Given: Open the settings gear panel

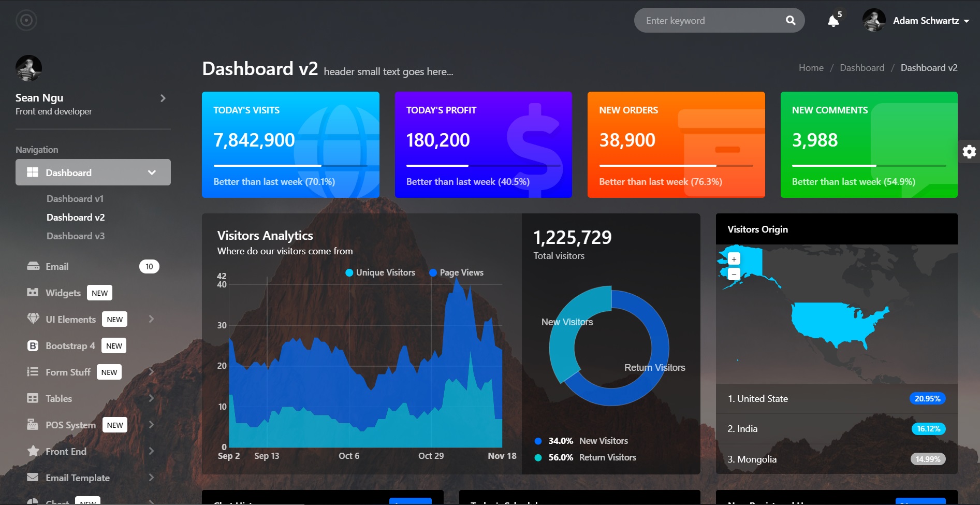Looking at the screenshot, I should 969,151.
